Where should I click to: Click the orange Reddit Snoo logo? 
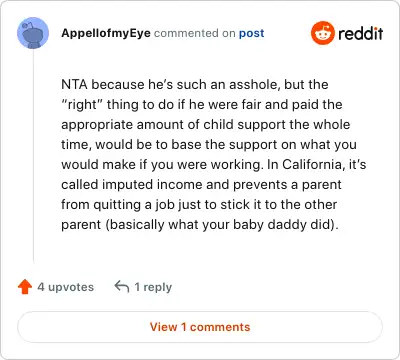pyautogui.click(x=322, y=33)
